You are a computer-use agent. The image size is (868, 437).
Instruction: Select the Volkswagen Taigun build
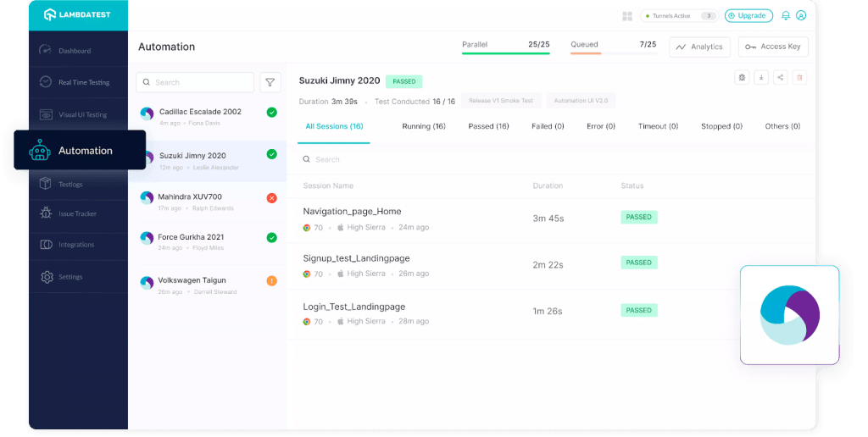pos(208,285)
